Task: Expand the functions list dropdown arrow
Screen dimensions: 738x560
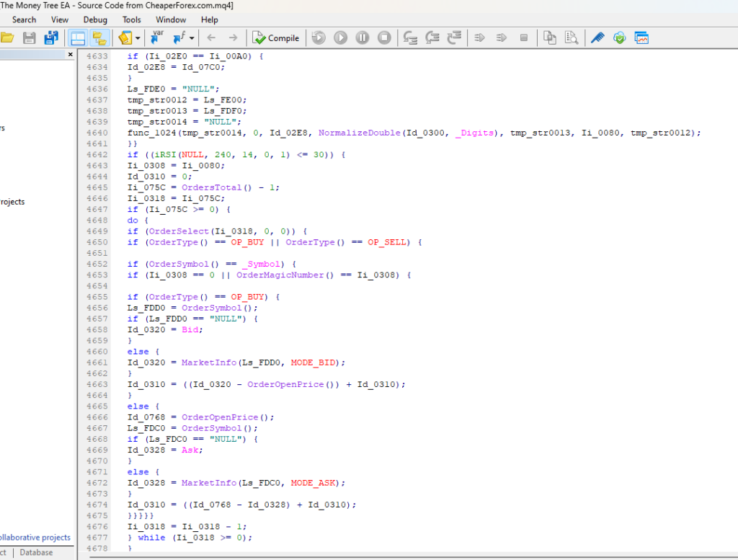Action: point(192,38)
